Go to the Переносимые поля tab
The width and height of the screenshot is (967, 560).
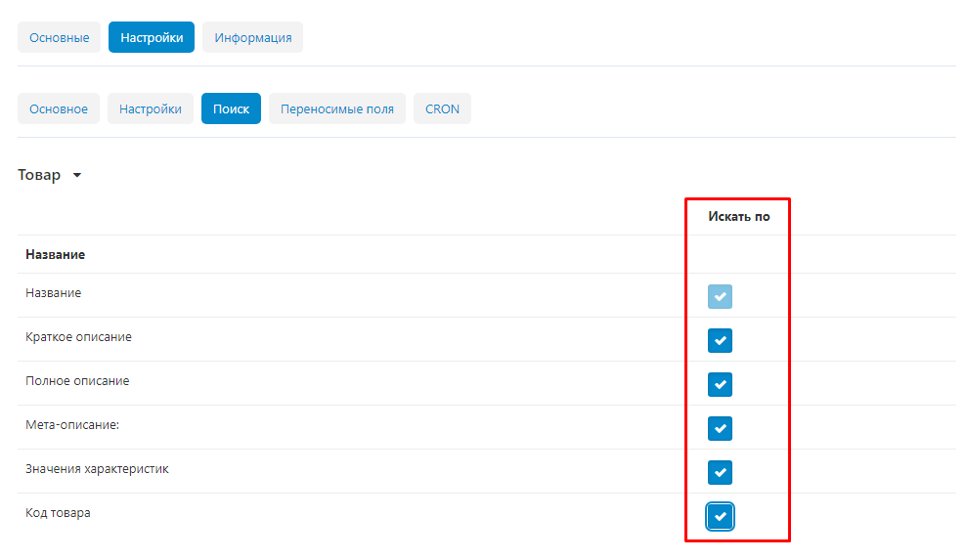337,108
